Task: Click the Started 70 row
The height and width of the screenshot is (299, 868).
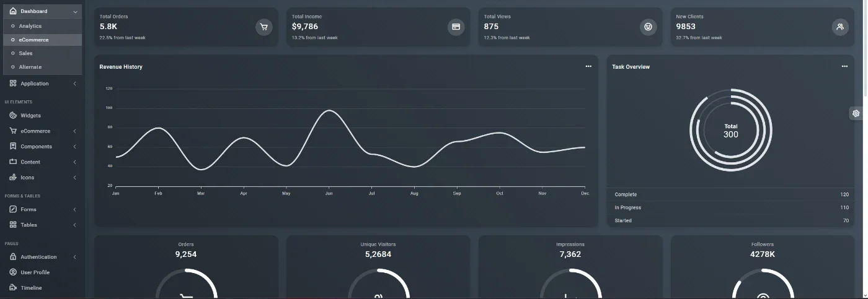Action: coord(731,220)
